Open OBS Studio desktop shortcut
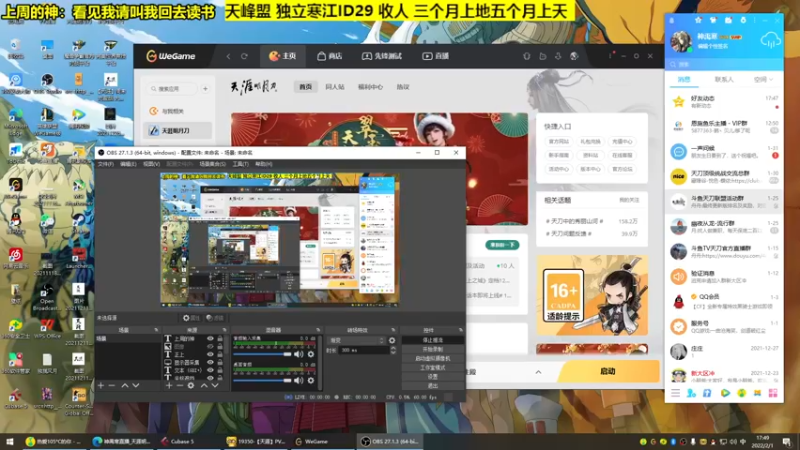Image resolution: width=800 pixels, height=450 pixels. click(x=47, y=84)
